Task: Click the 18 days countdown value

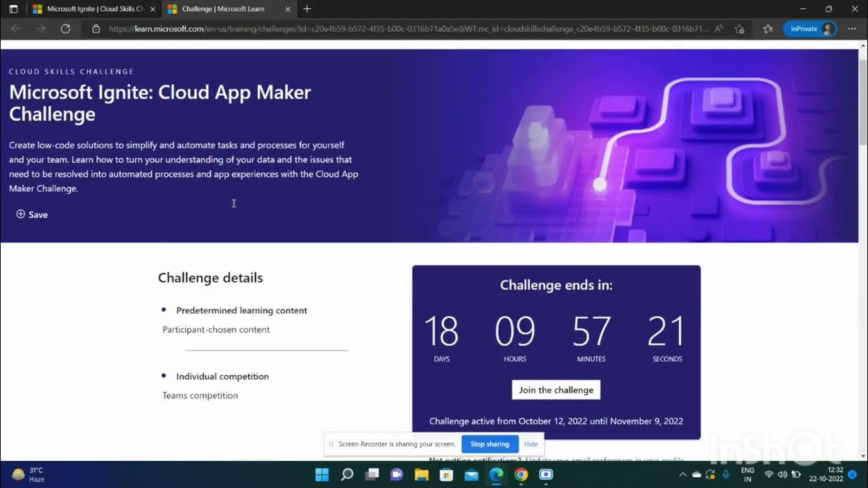Action: [x=441, y=331]
